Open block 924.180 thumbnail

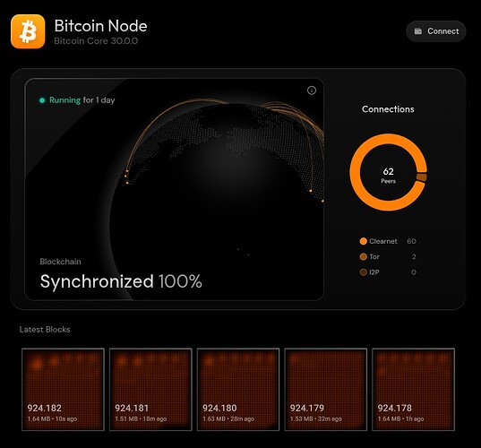[x=238, y=390]
